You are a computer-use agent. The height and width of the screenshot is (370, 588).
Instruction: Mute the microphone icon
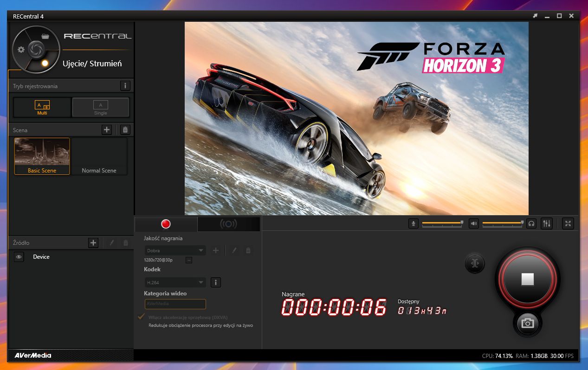[x=414, y=223]
